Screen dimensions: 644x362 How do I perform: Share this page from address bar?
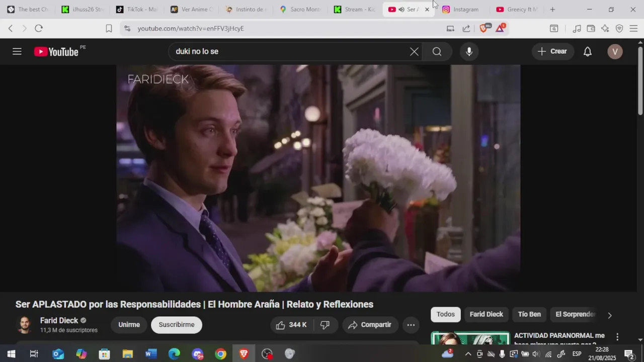tap(466, 29)
